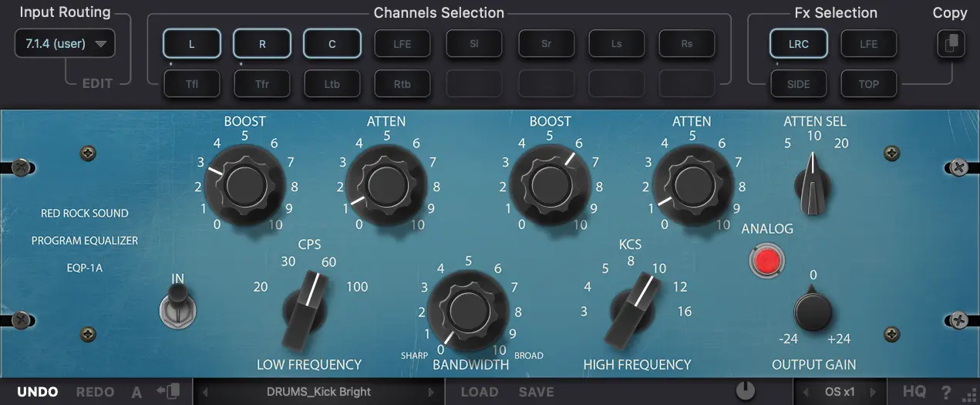This screenshot has height=405, width=980.
Task: Toggle the C channel button
Action: (x=332, y=44)
